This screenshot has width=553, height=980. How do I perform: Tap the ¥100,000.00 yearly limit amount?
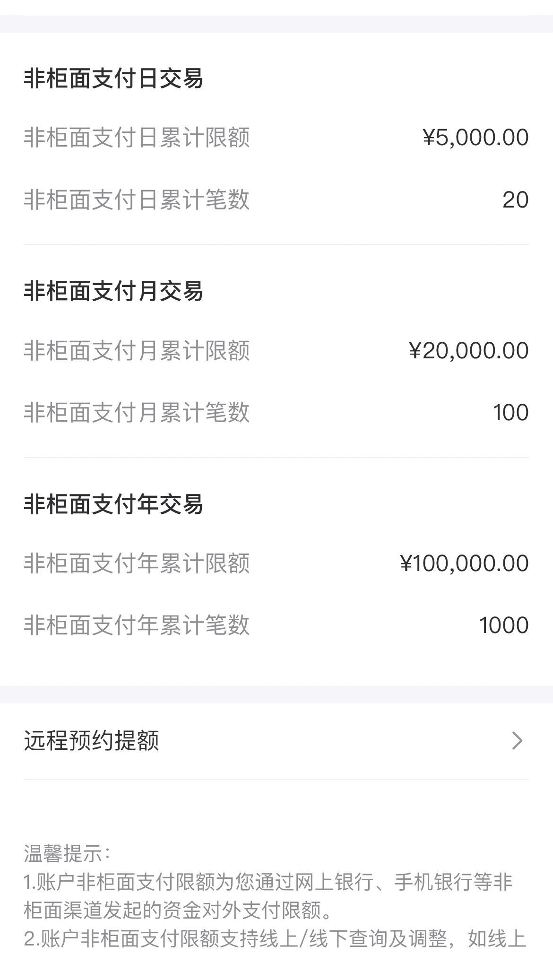tap(464, 564)
